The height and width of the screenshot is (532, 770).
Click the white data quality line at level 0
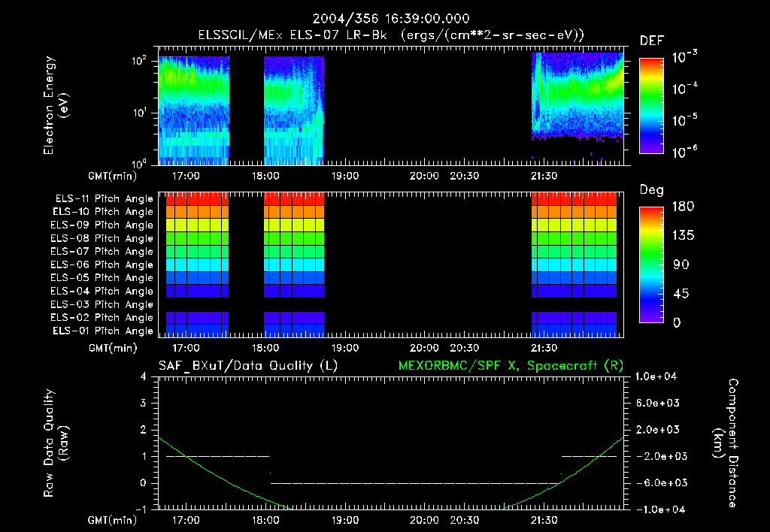pos(415,483)
